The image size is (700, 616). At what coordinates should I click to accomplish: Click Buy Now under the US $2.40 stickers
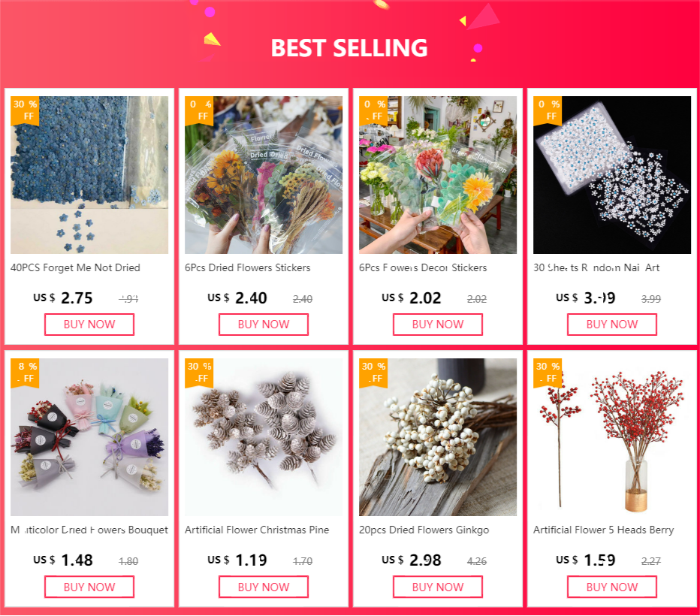(264, 325)
